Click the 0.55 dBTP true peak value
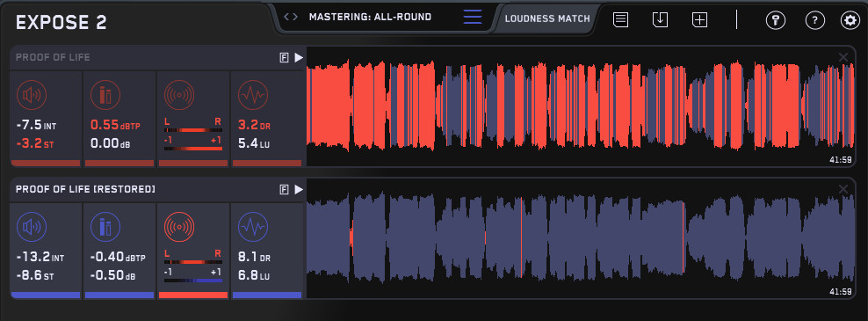868x321 pixels. pos(115,125)
